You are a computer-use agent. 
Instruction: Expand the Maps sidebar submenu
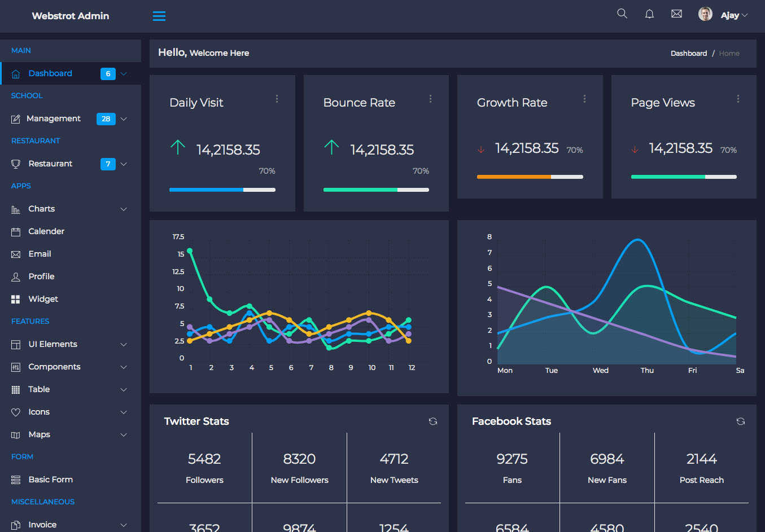[71, 434]
